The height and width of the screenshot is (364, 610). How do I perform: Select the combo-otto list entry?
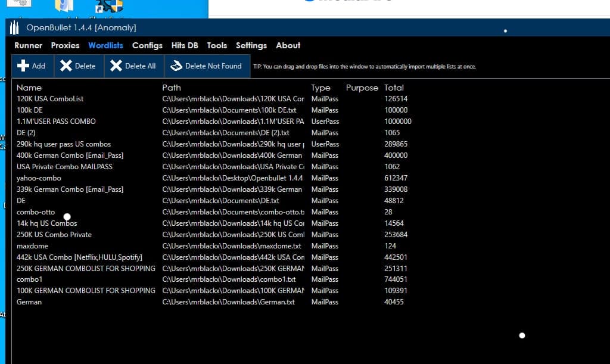click(x=36, y=212)
